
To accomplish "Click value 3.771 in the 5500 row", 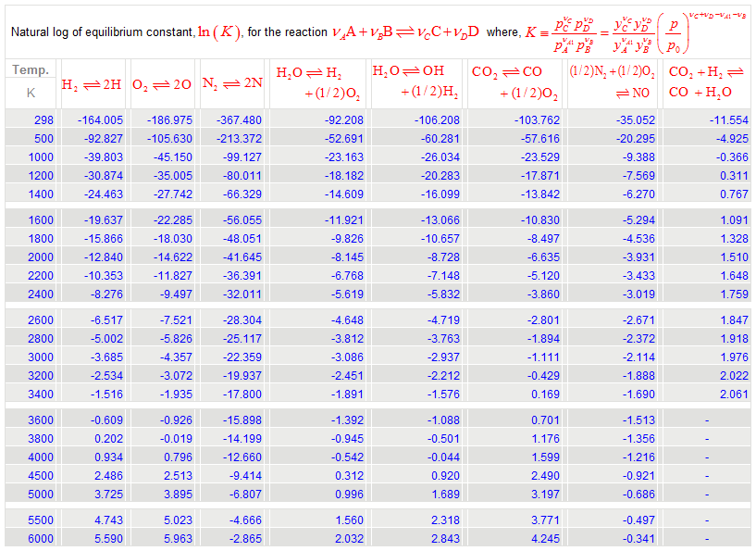I will tap(545, 520).
